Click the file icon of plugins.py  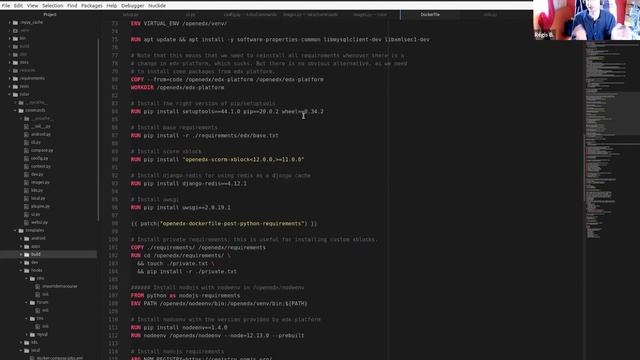pyautogui.click(x=27, y=207)
